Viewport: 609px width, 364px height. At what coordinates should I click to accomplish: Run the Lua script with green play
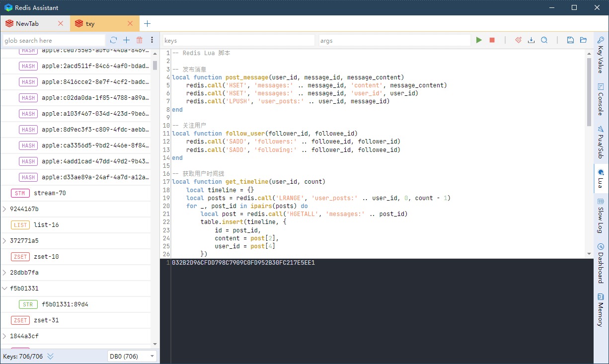pos(478,40)
